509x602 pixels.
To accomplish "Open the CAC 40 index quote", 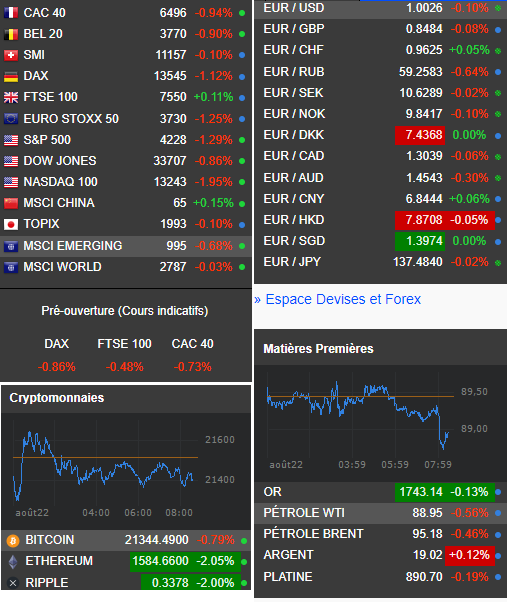I will coord(45,13).
